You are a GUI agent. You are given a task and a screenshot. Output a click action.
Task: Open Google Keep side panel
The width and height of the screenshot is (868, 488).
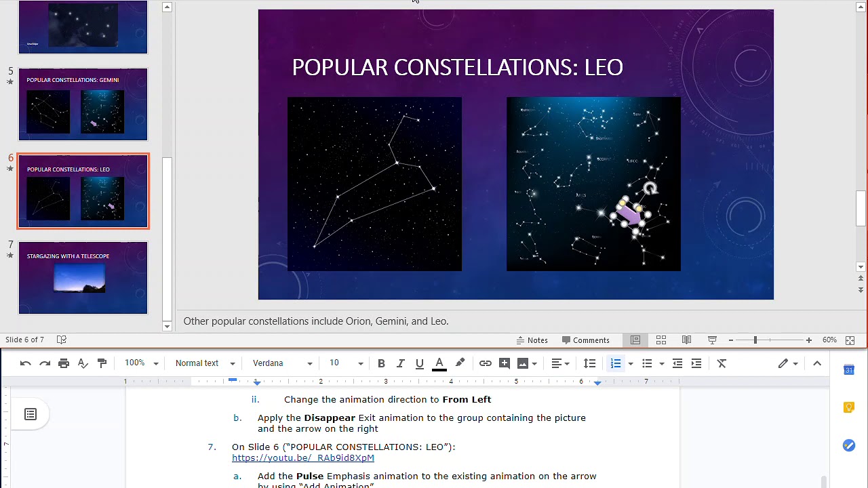[x=849, y=407]
